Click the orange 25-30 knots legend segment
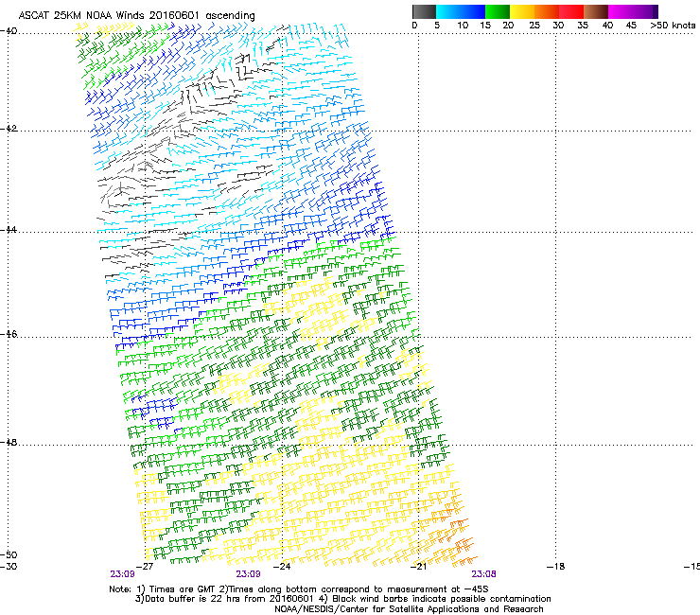 pyautogui.click(x=547, y=11)
